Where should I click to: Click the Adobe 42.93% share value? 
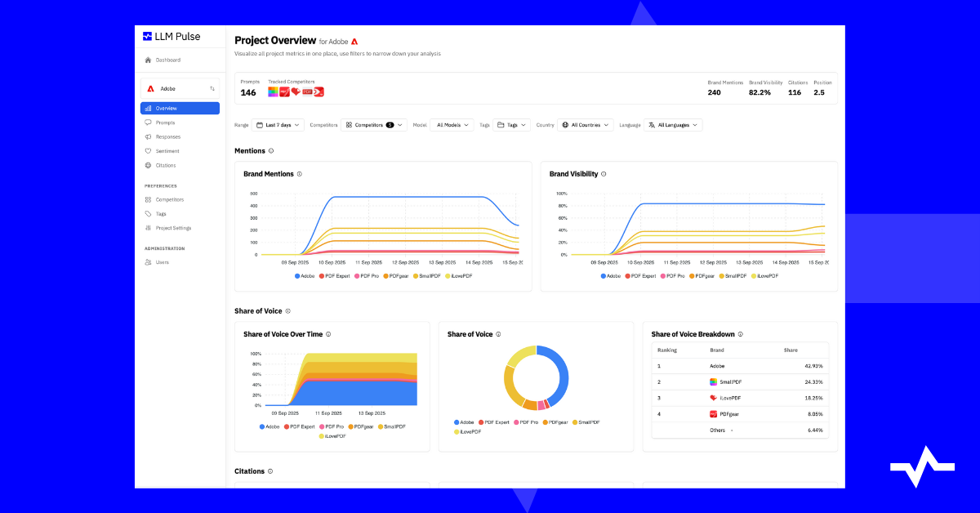[x=813, y=366]
